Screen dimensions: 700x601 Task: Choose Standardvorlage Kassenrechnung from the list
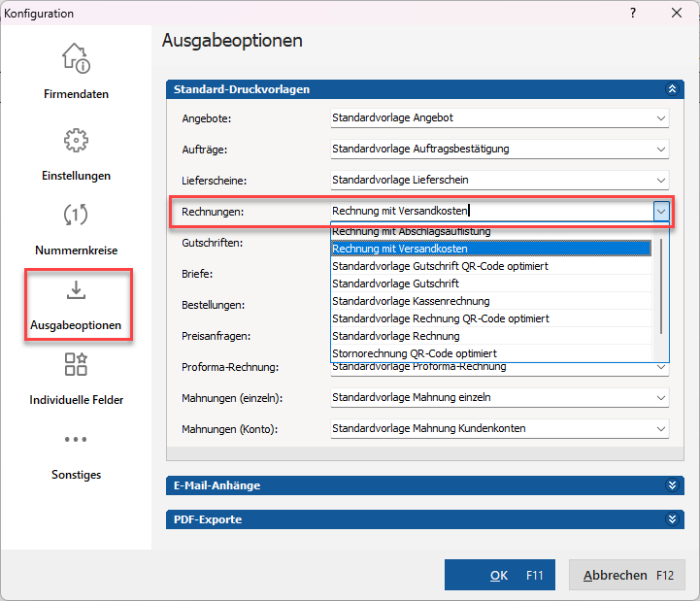(x=491, y=301)
